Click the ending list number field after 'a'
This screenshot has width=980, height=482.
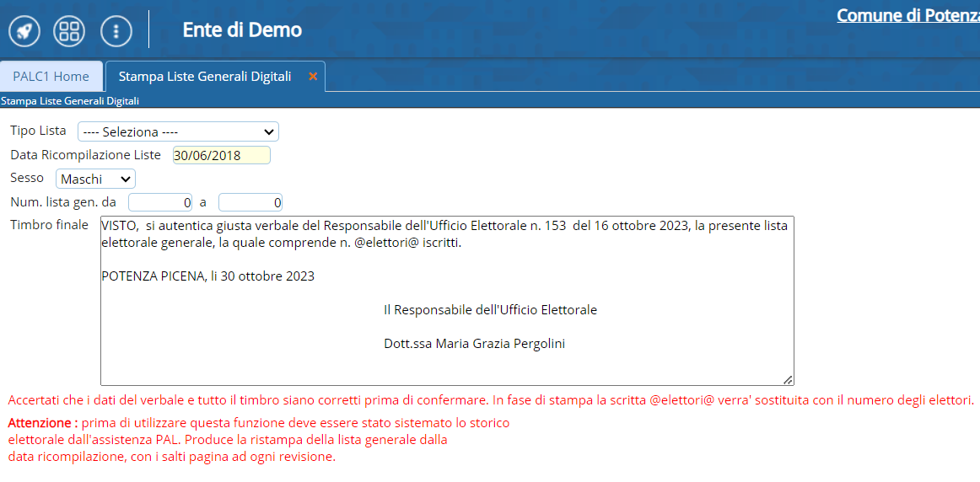(250, 203)
